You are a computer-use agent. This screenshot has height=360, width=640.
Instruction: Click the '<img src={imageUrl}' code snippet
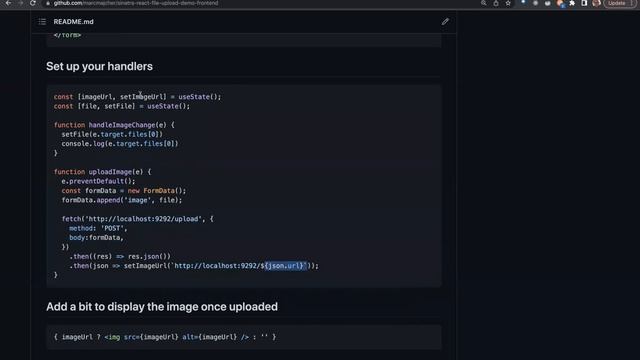[x=141, y=337]
